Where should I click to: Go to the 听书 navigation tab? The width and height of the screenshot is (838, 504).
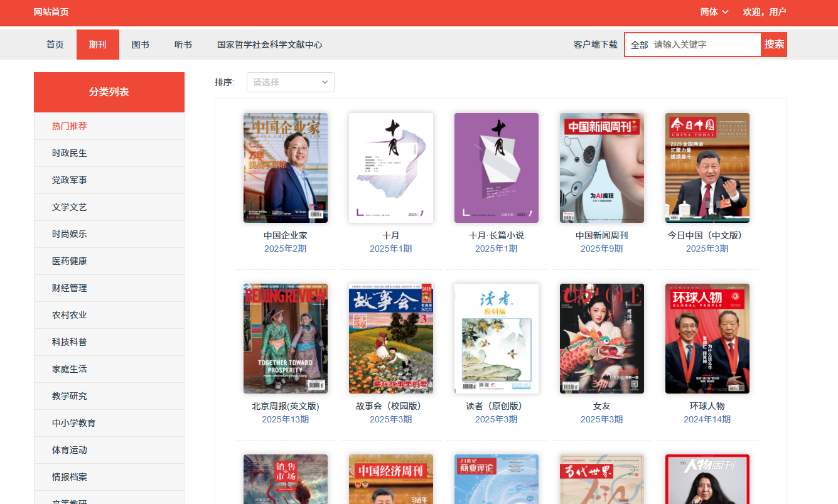(x=183, y=45)
